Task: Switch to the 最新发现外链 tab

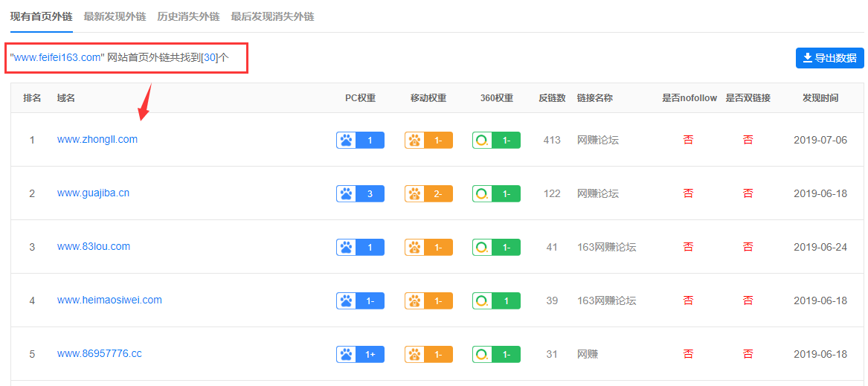Action: (x=115, y=16)
